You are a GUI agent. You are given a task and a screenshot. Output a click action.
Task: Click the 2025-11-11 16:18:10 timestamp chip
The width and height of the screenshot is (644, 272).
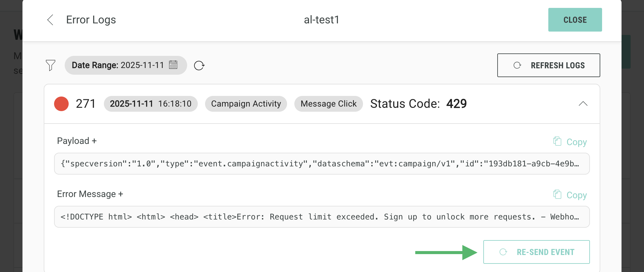click(151, 104)
